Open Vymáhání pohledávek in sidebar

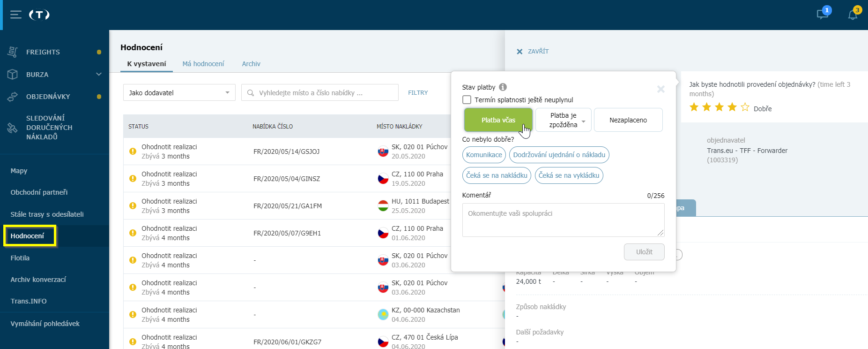[x=45, y=324]
